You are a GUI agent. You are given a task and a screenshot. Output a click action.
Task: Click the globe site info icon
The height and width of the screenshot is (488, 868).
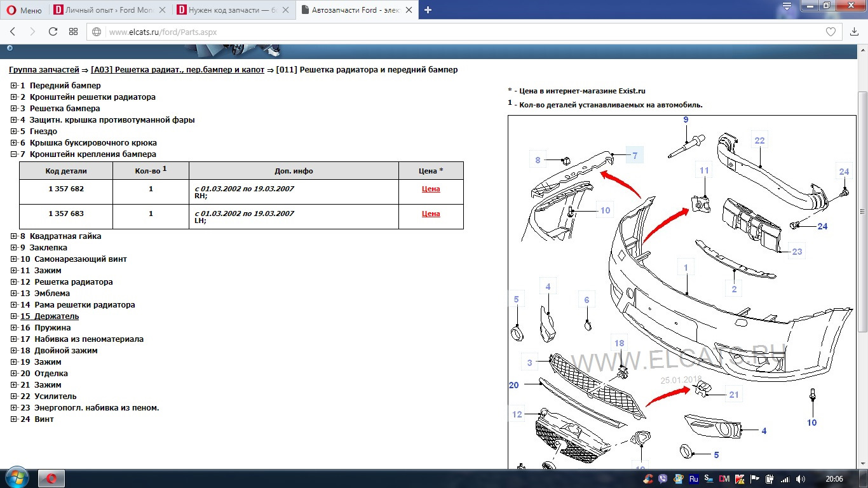click(x=97, y=32)
